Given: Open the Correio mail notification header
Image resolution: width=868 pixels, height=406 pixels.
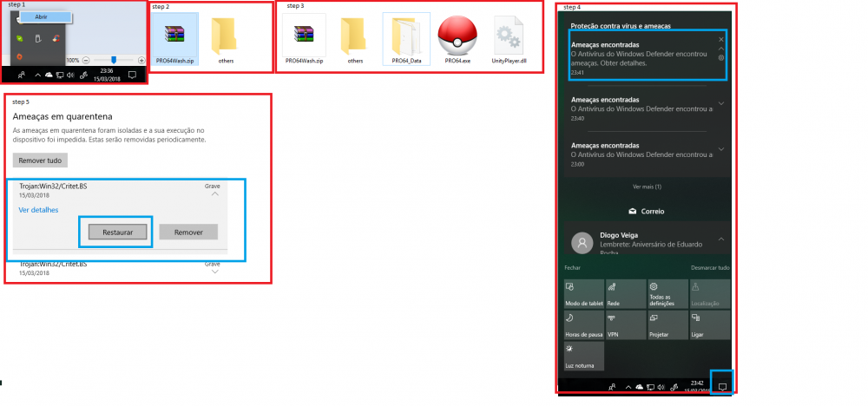Looking at the screenshot, I should pyautogui.click(x=645, y=211).
